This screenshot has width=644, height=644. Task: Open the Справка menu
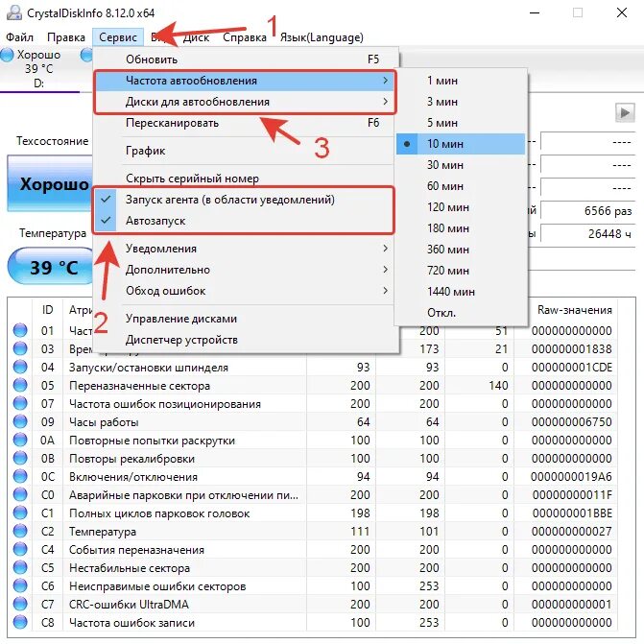point(245,37)
